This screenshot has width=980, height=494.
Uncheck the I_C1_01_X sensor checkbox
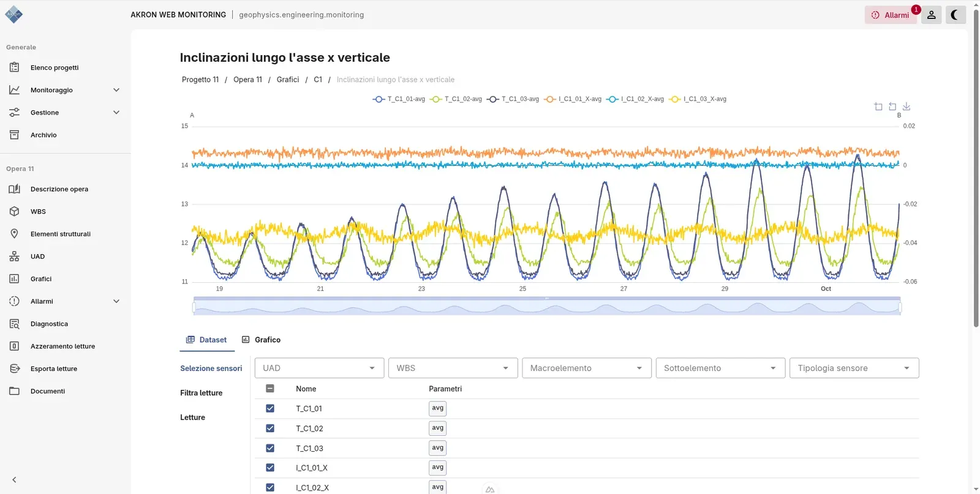click(270, 468)
